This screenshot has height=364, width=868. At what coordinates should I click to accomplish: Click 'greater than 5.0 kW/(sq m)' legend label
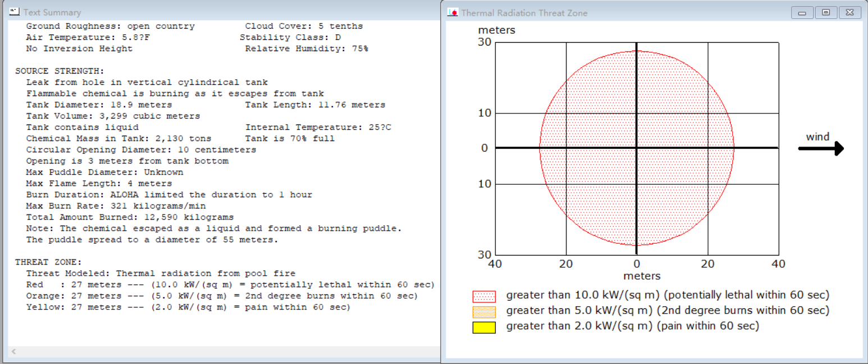click(x=668, y=311)
